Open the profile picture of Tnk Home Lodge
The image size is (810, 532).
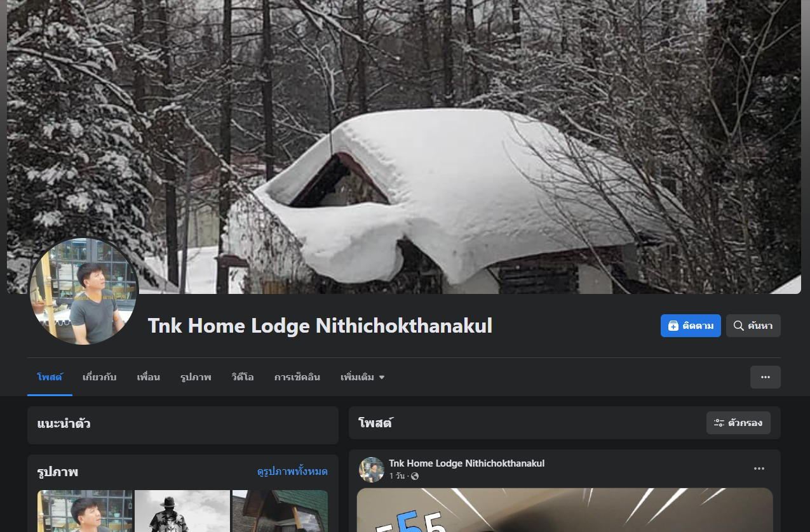(84, 291)
